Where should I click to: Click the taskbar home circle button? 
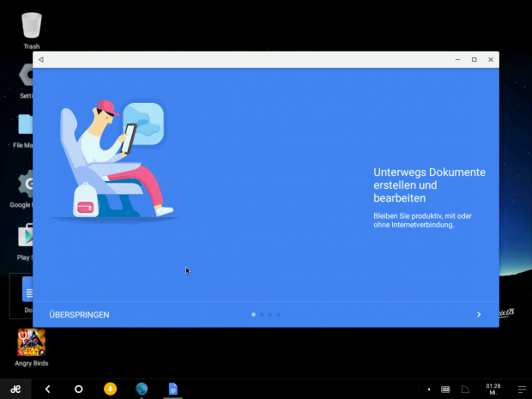point(78,389)
